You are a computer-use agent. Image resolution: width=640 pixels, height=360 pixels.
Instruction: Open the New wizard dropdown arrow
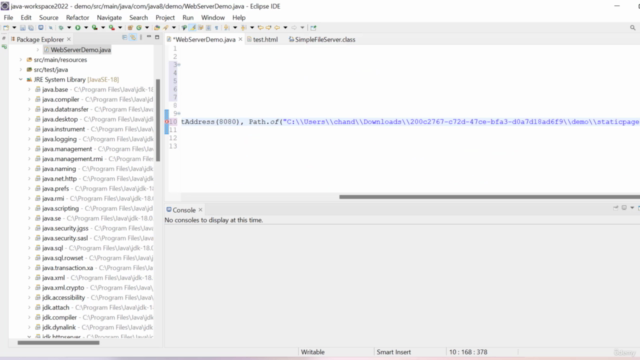(14, 28)
